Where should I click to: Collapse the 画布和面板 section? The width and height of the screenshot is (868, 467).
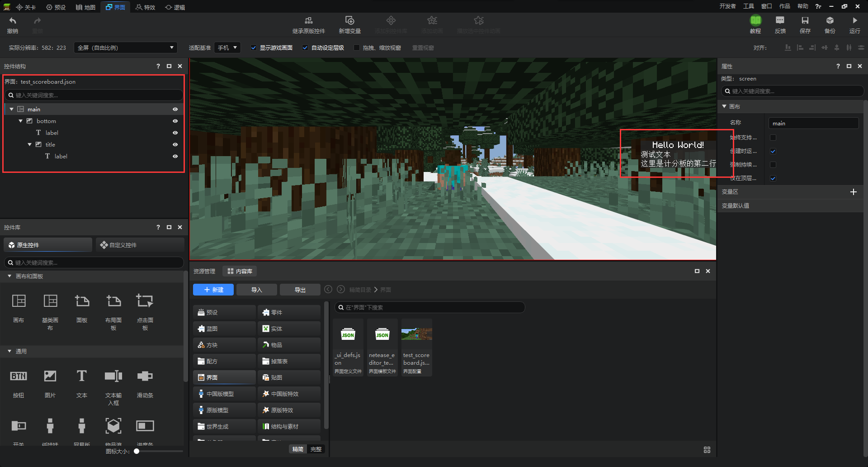click(x=9, y=276)
